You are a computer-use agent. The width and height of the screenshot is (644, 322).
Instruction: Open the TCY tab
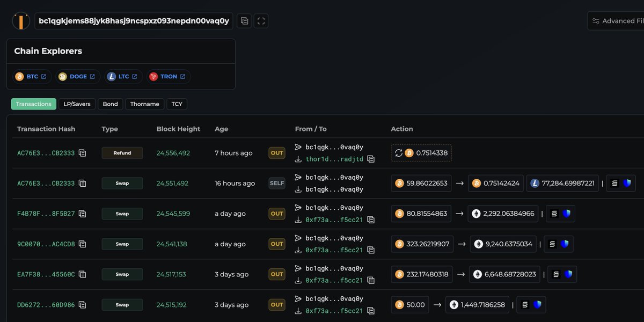click(177, 104)
